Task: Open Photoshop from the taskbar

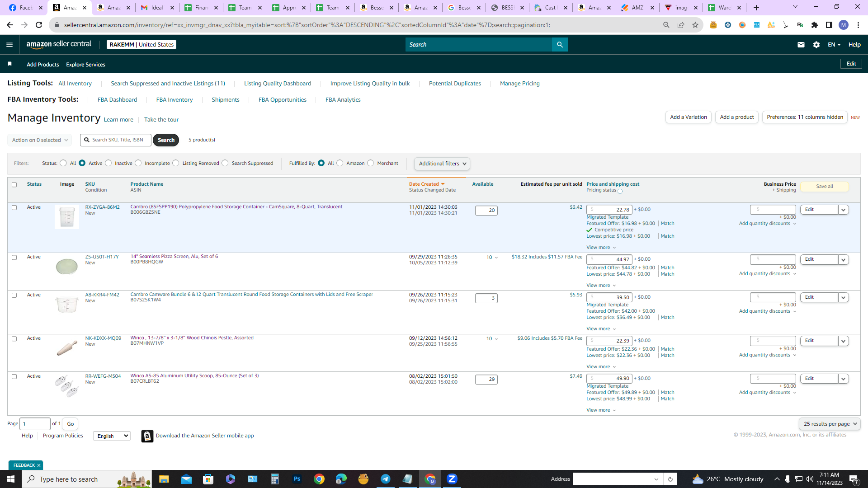Action: [x=297, y=479]
